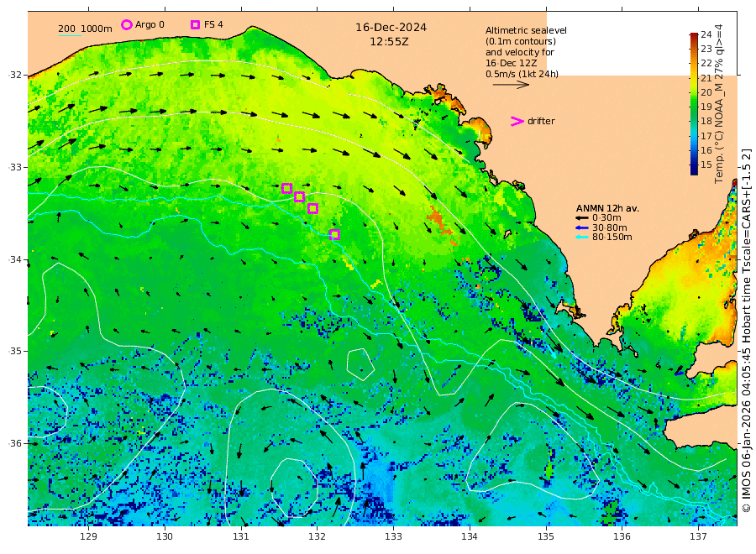Click the latitude axis label -33
This screenshot has height=554, width=756.
pos(15,167)
